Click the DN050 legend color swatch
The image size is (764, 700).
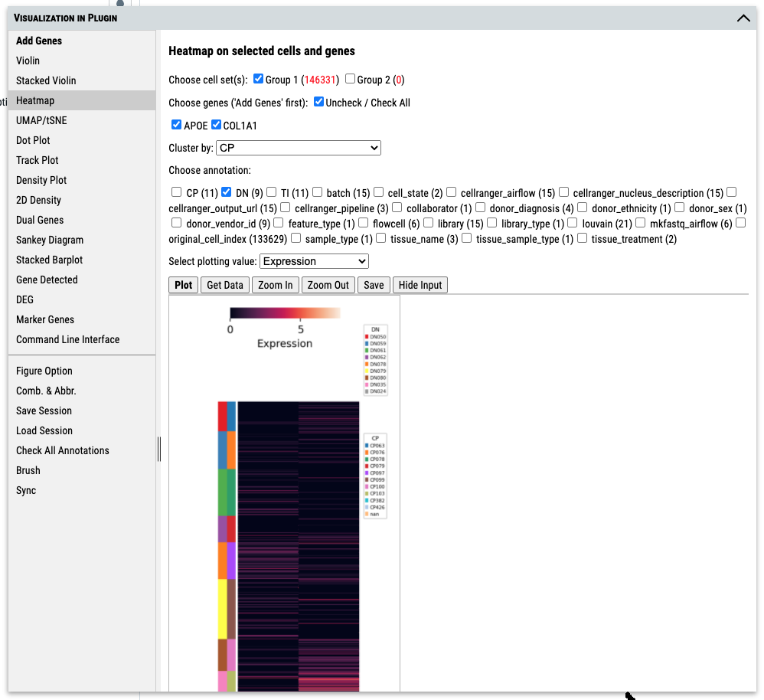(x=367, y=336)
